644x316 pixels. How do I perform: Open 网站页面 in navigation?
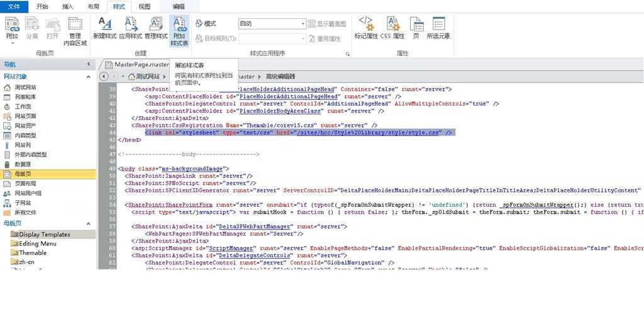[x=25, y=116]
